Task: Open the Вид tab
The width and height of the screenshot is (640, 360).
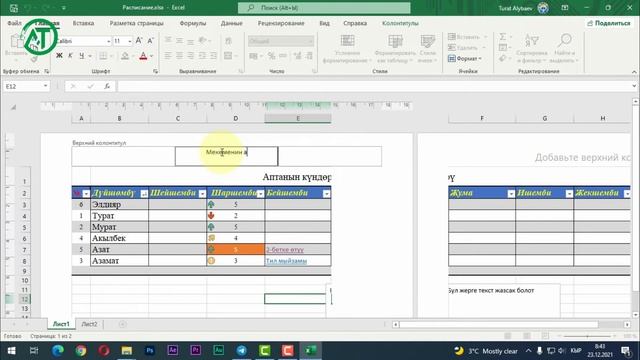Action: click(324, 23)
